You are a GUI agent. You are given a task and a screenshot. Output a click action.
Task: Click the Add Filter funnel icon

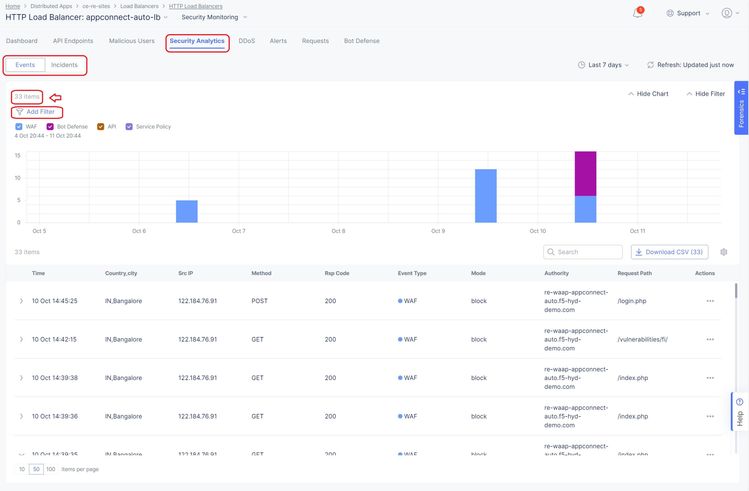[x=19, y=112]
